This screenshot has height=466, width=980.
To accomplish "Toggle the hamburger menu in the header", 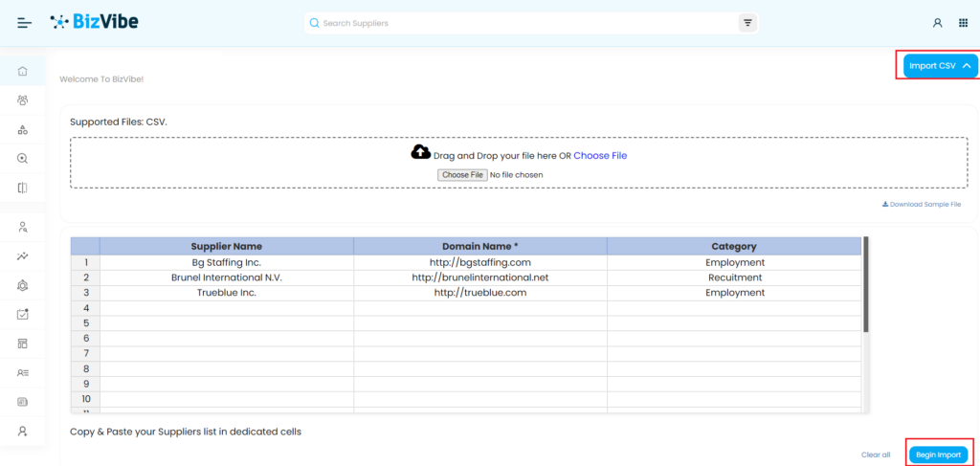I will 25,23.
